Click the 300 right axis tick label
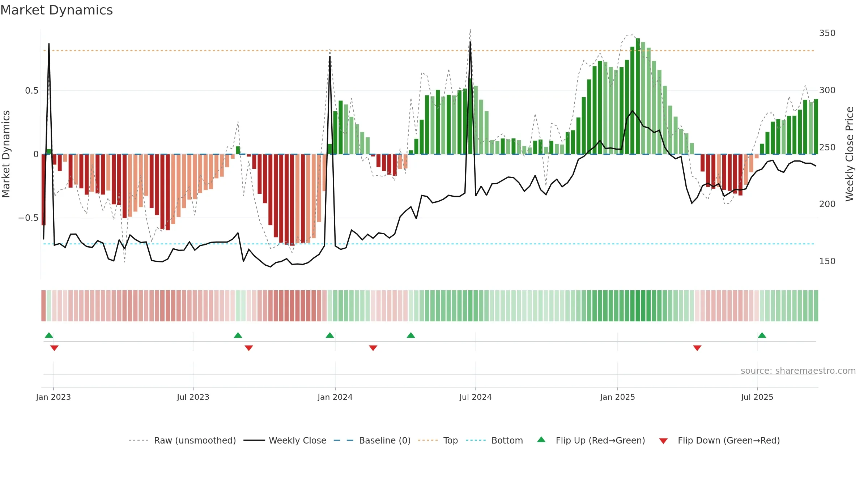The height and width of the screenshot is (488, 868). pos(827,90)
